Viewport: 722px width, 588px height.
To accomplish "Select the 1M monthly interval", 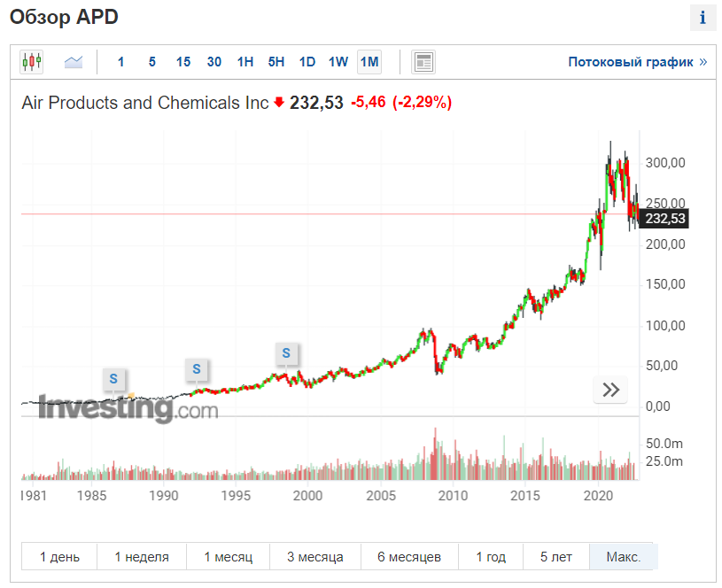I will [x=369, y=62].
